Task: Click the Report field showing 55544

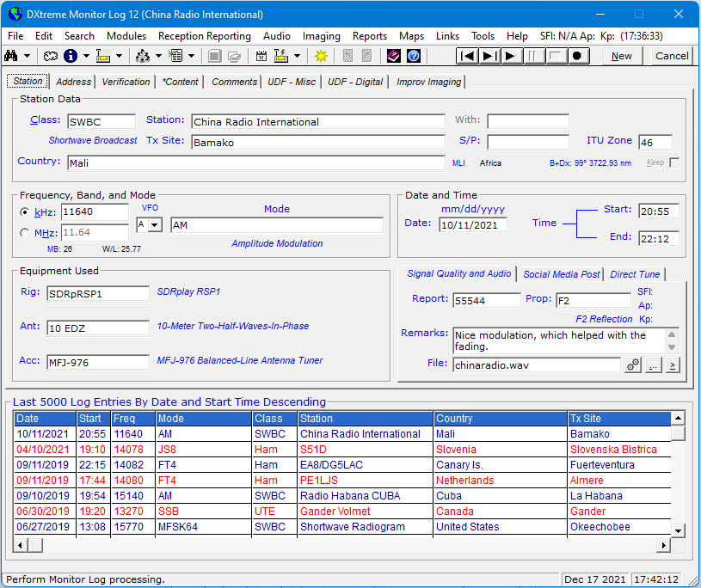Action: (487, 301)
